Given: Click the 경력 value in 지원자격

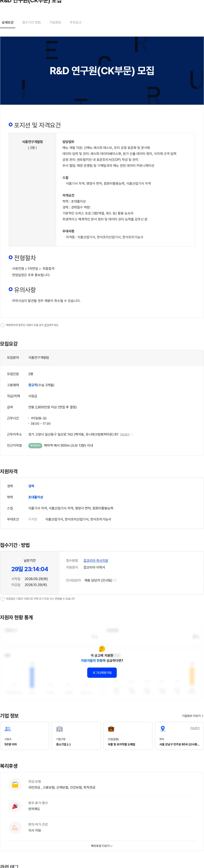Looking at the screenshot, I should point(31,486).
